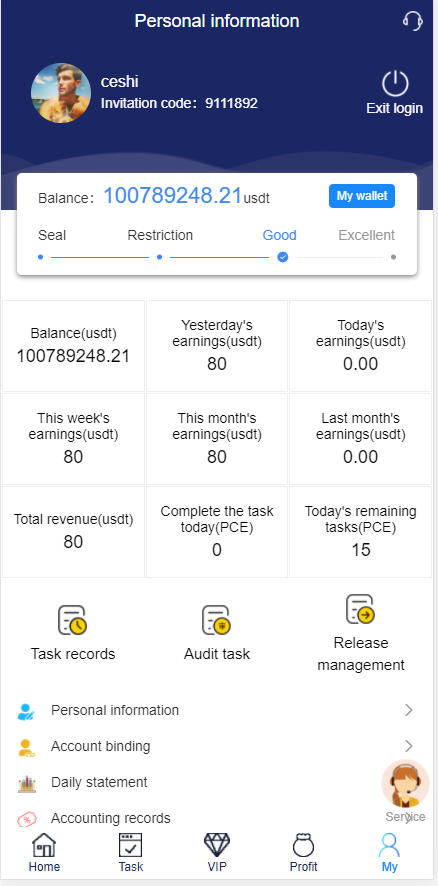Image resolution: width=438 pixels, height=886 pixels.
Task: Expand Account binding row chevron
Action: pos(409,746)
